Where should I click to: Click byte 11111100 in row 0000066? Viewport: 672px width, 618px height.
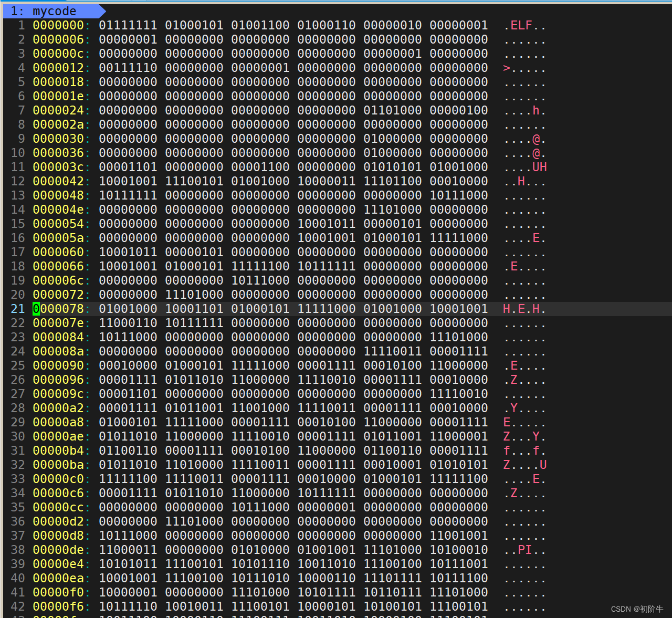pyautogui.click(x=260, y=266)
